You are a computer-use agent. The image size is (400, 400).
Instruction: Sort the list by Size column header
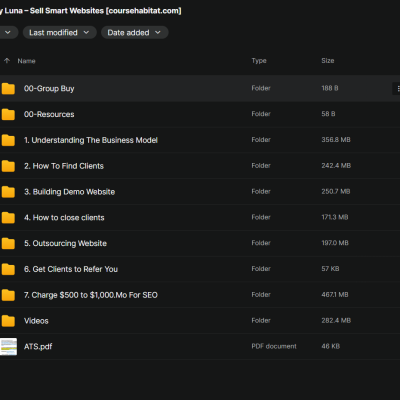[328, 61]
